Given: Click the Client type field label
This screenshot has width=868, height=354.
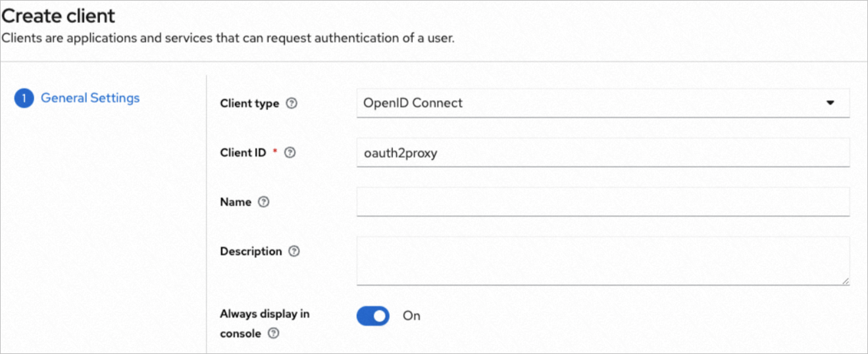Looking at the screenshot, I should (249, 103).
